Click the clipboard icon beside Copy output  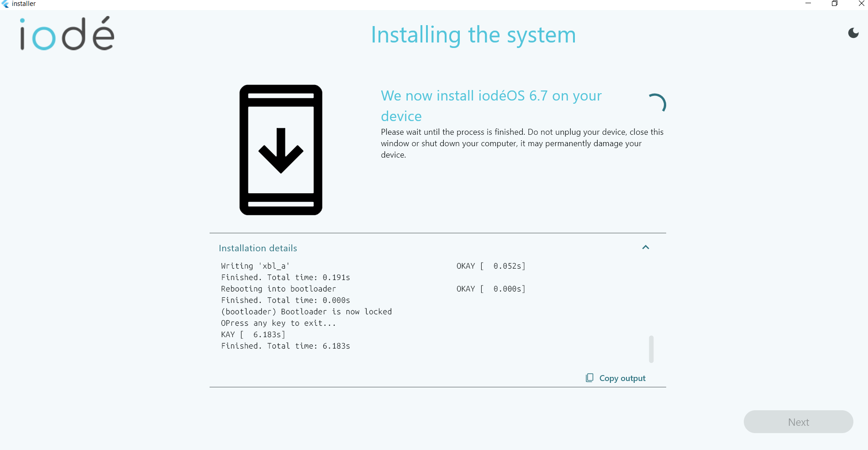[589, 378]
